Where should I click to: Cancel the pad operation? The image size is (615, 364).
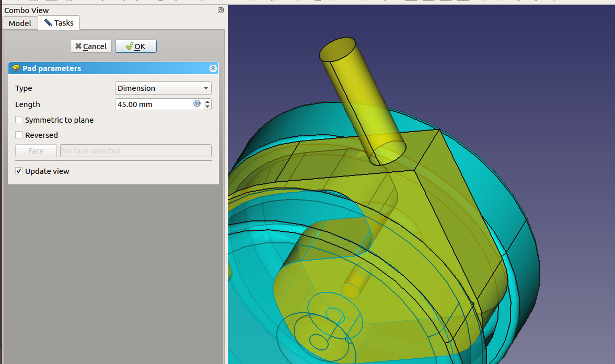[91, 46]
